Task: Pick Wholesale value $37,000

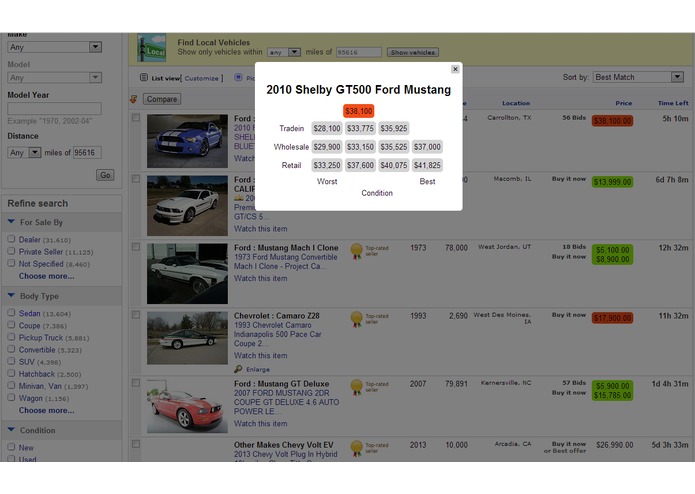Action: (427, 147)
